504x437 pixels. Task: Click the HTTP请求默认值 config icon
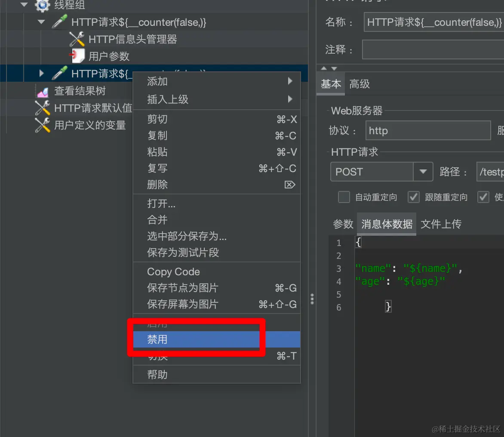43,108
